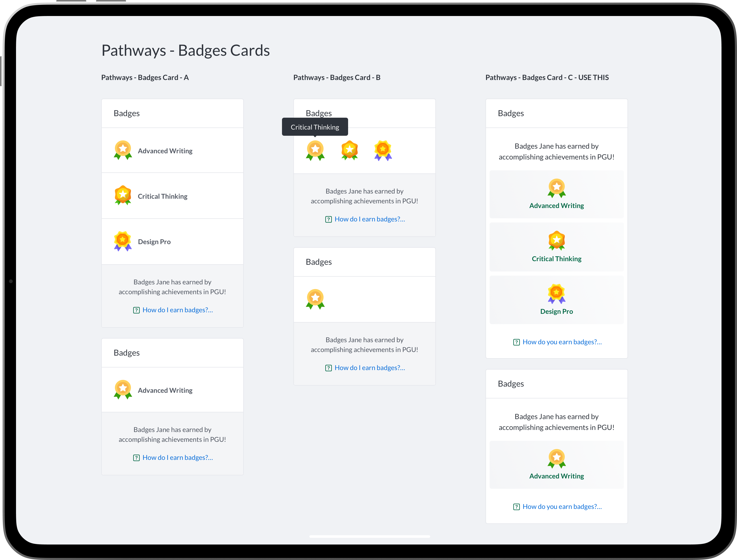Open 'How do I earn badges?' in top Card B
Screen dimensions: 737x560
[x=370, y=219]
